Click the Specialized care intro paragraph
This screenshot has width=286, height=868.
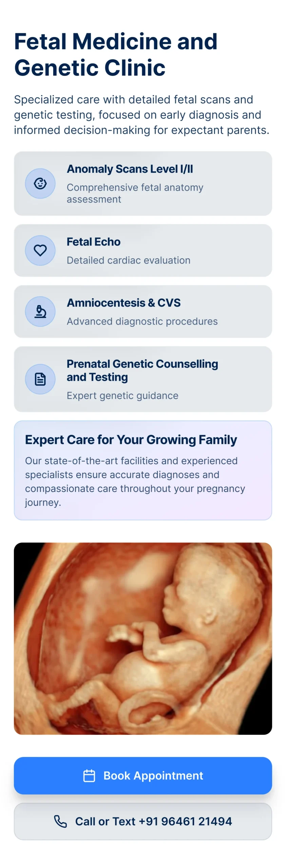click(142, 115)
